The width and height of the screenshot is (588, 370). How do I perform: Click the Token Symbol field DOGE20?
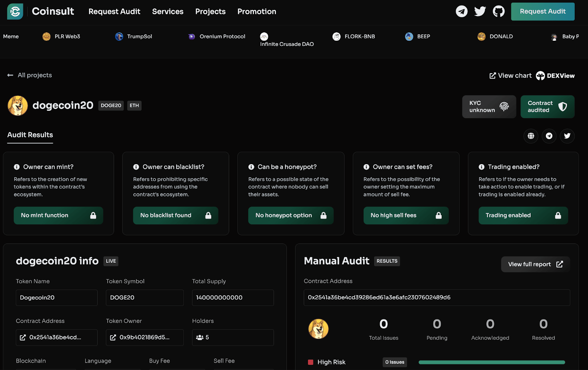pyautogui.click(x=145, y=298)
